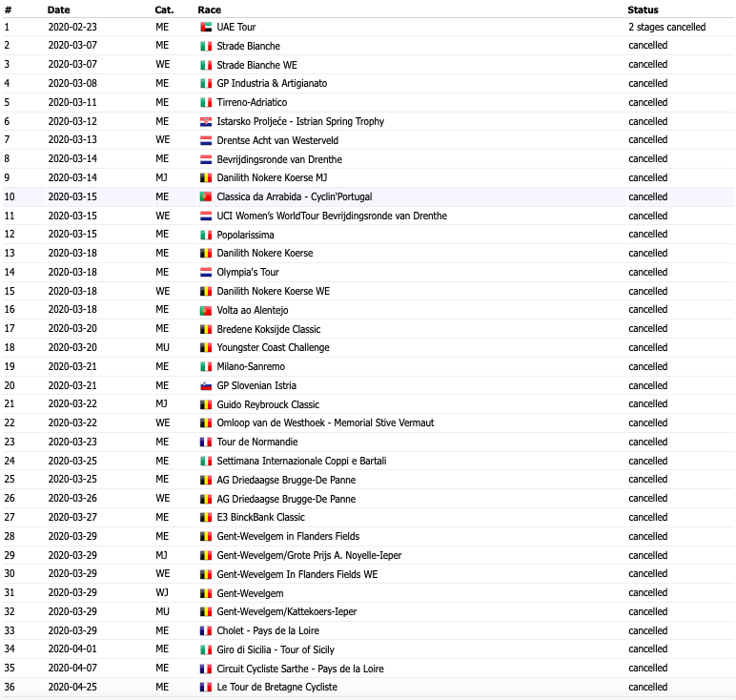Open Bevrijdingsronde van Drenthe men's race link
This screenshot has width=736, height=700.
pyautogui.click(x=279, y=159)
